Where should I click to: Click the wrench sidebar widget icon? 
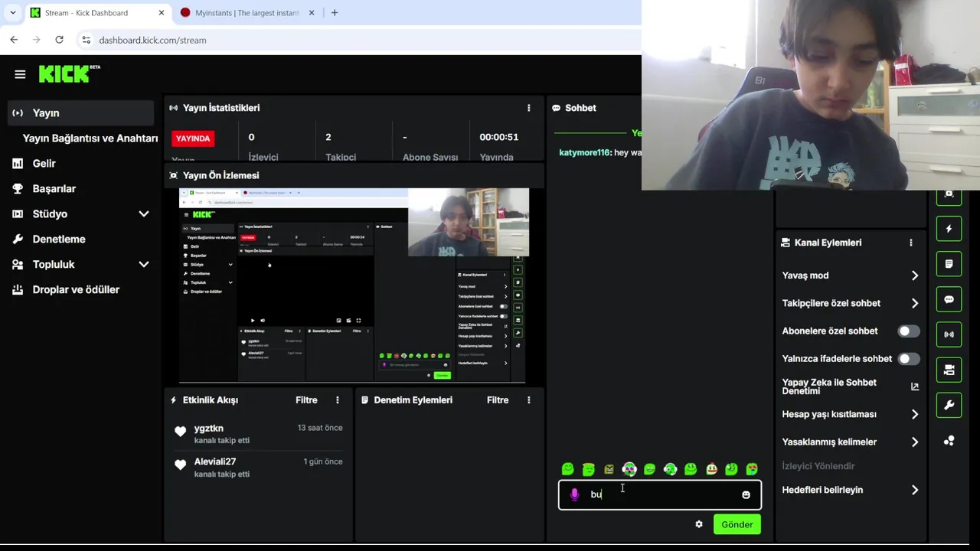pos(949,405)
